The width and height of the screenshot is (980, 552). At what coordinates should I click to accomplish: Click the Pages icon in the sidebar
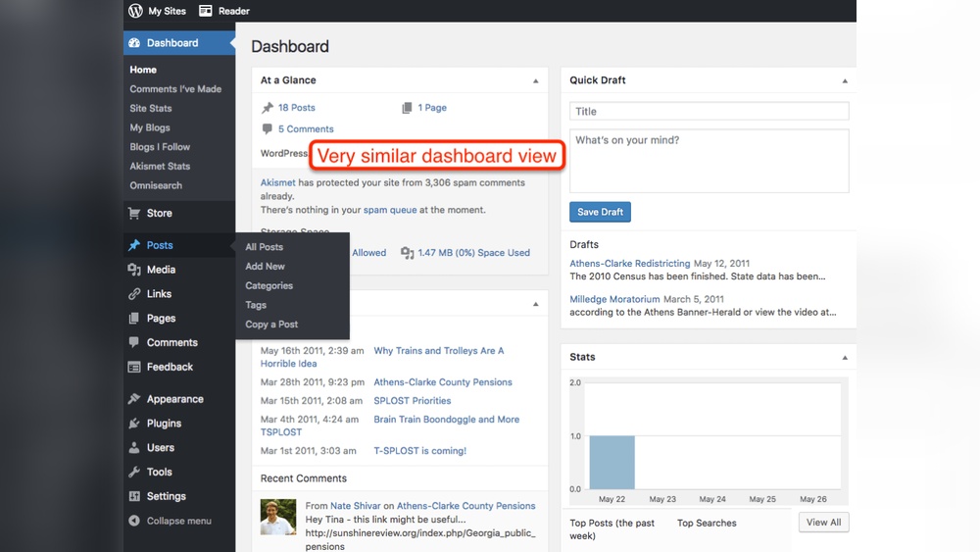pos(134,319)
